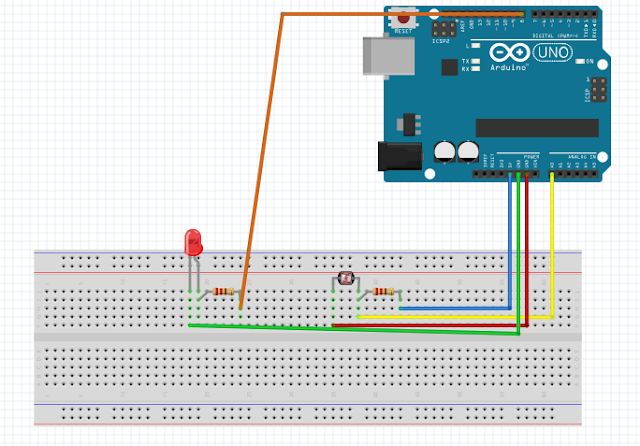Click the ANALOG IN pin header
The height and width of the screenshot is (446, 640).
(x=573, y=174)
